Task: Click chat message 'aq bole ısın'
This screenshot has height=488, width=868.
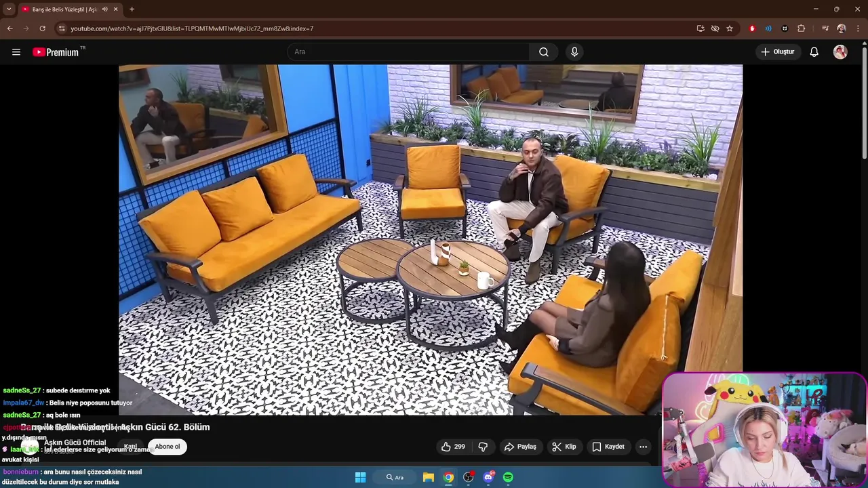Action: coord(63,415)
